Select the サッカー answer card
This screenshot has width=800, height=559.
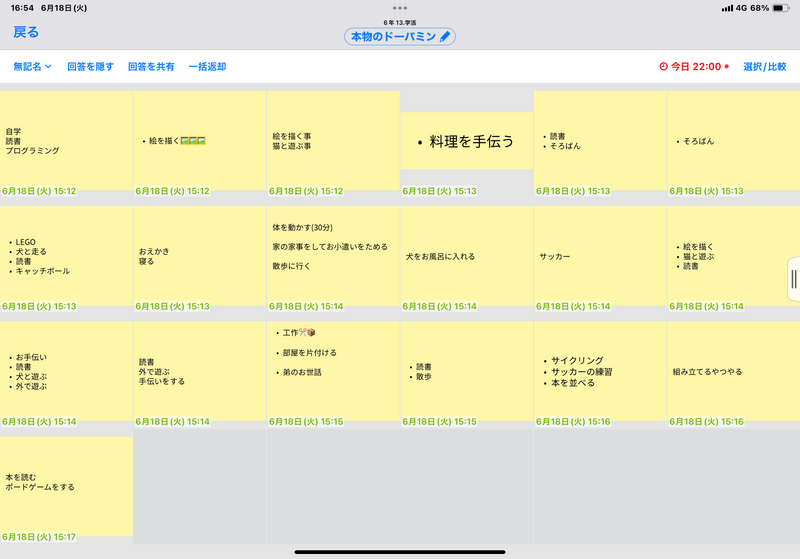[600, 257]
